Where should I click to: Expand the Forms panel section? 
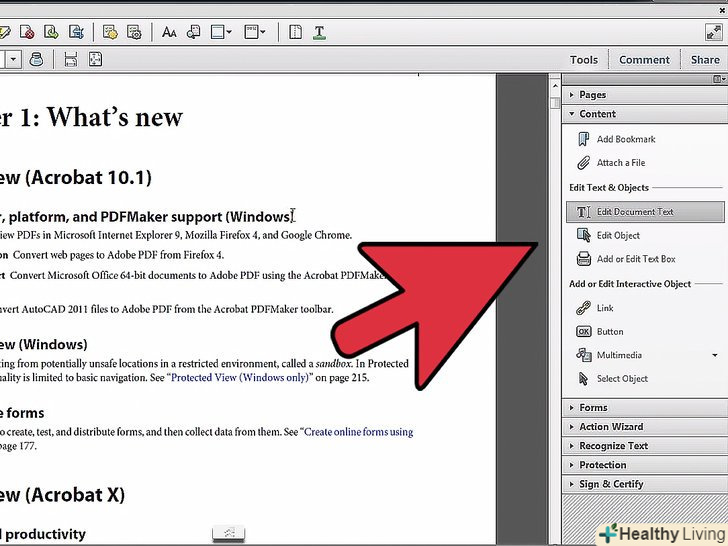pyautogui.click(x=645, y=408)
